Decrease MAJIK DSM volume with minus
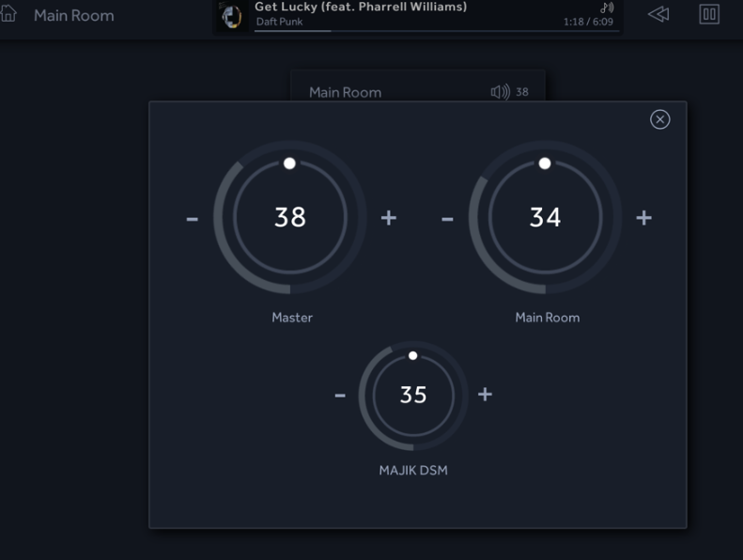Screen dimensions: 743x560 coord(340,395)
